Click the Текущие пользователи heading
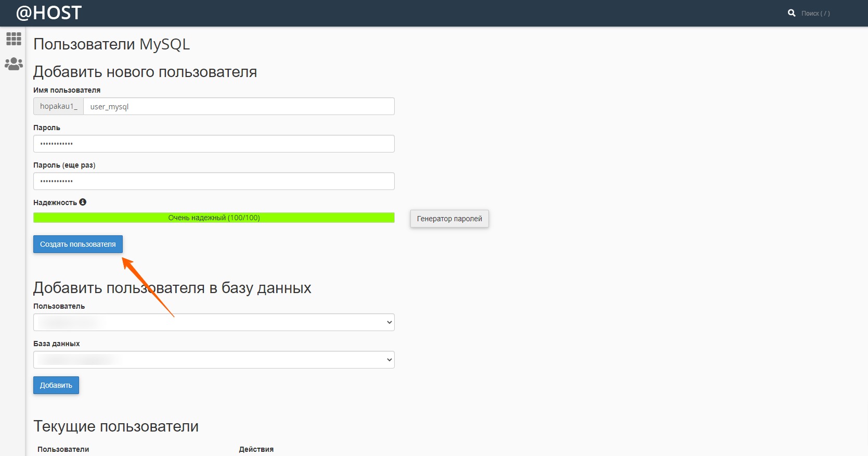Screen dimensions: 868x456 coord(116,426)
